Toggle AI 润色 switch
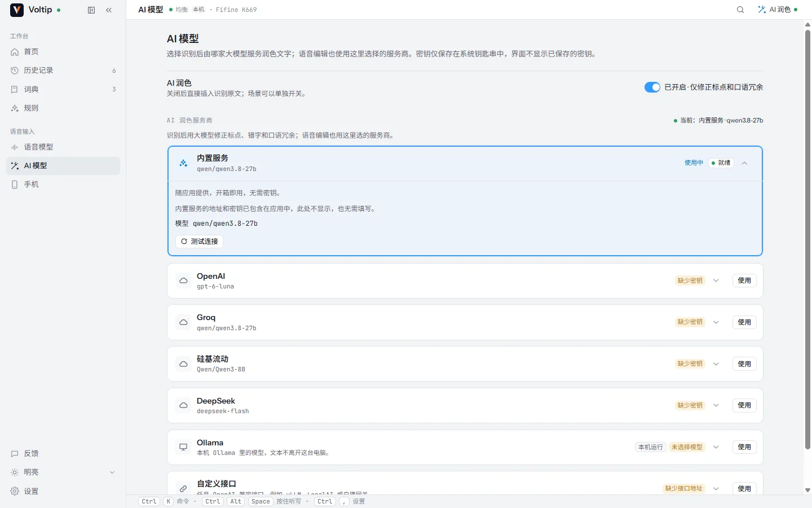The image size is (812, 508). tap(652, 87)
